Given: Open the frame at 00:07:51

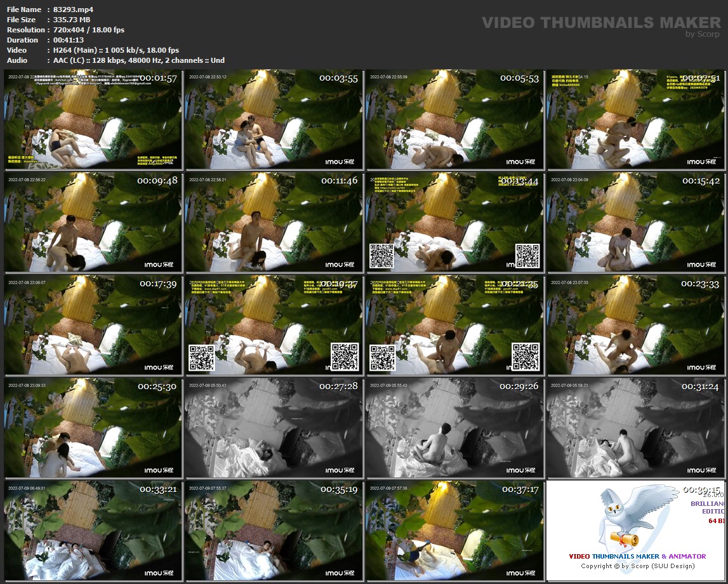Looking at the screenshot, I should (635, 119).
